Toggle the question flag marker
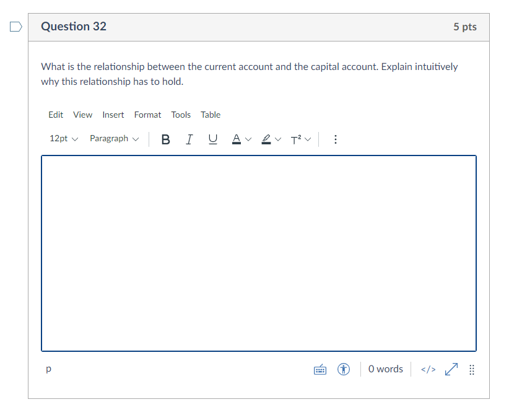The height and width of the screenshot is (420, 509). 15,26
